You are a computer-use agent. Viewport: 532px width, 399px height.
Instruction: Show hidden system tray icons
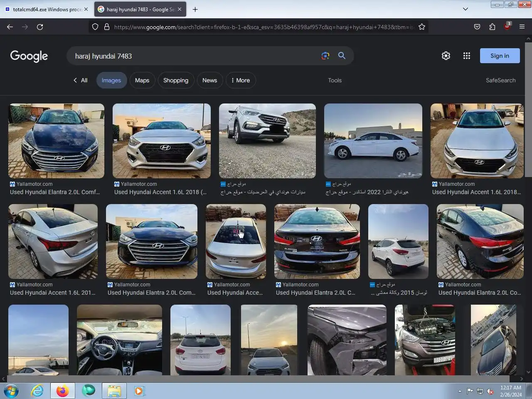[x=460, y=391]
